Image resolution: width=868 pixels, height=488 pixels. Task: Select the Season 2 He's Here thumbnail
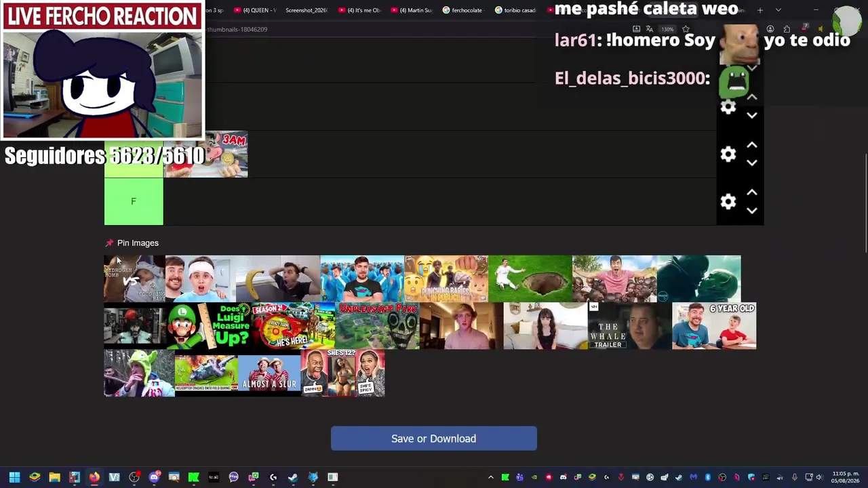(x=293, y=326)
